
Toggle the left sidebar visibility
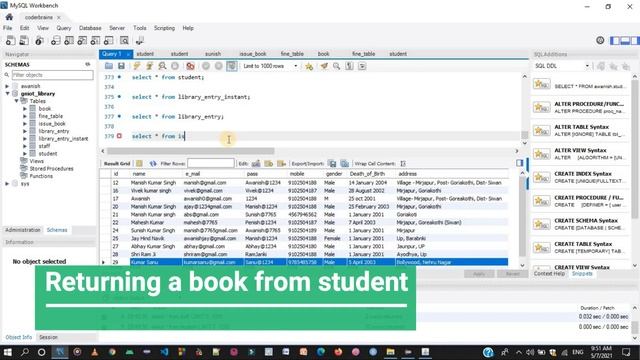615,40
